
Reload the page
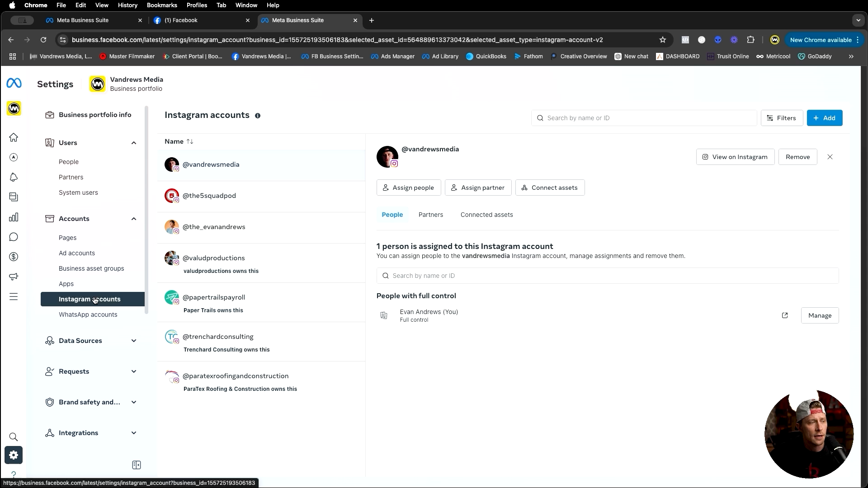pos(43,40)
